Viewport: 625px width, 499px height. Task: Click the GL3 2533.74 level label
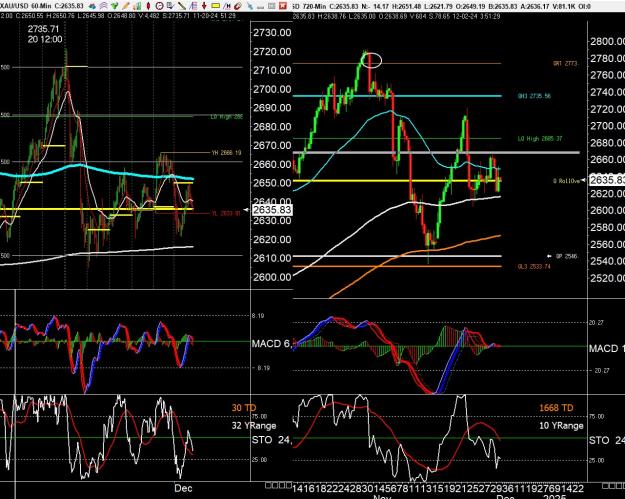[534, 267]
